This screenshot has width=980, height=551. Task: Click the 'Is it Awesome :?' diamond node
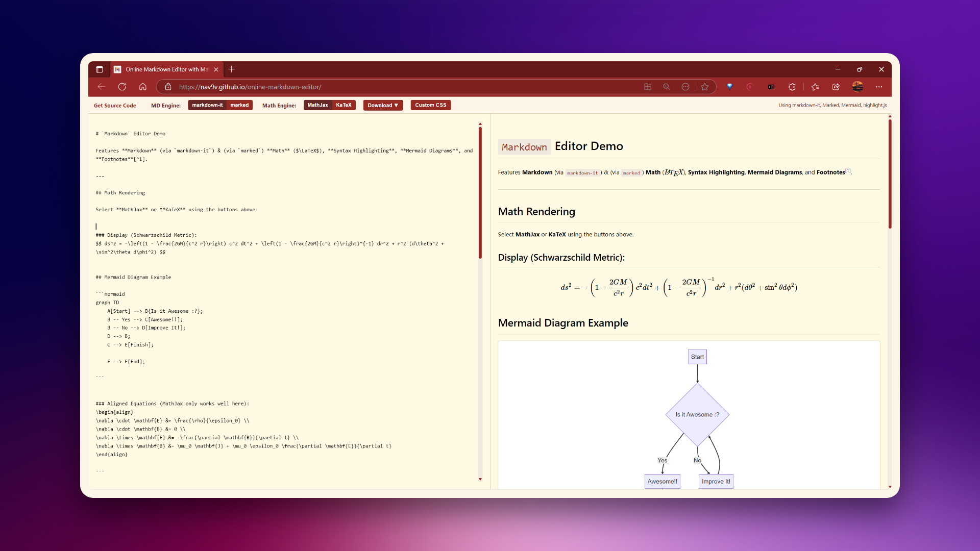tap(697, 414)
